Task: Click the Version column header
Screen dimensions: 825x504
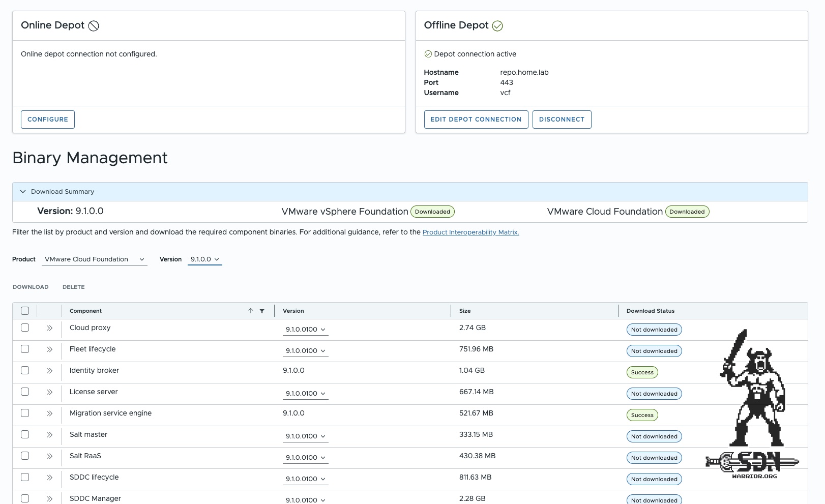Action: coord(293,311)
